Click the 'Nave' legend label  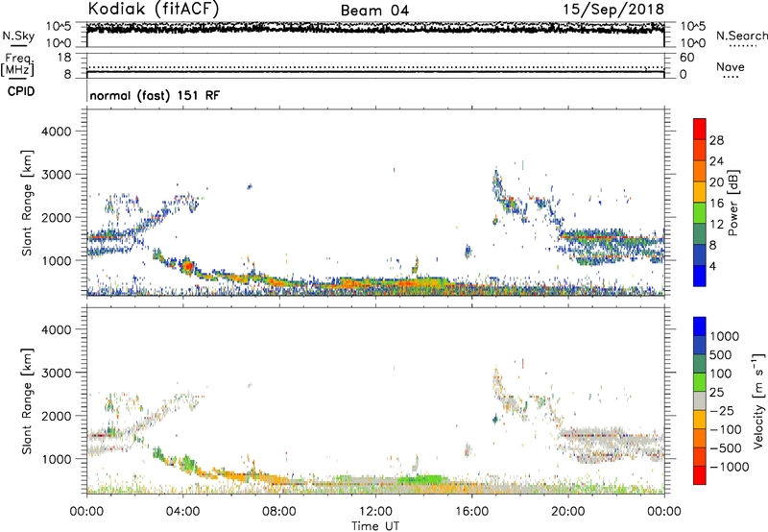731,66
